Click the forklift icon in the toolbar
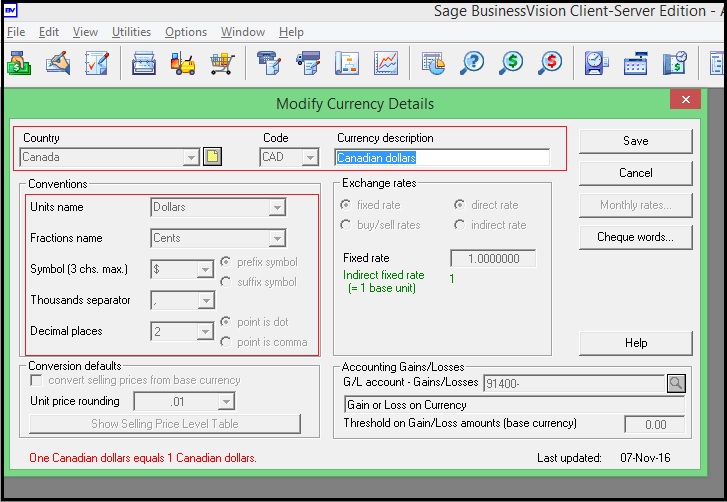 point(183,62)
